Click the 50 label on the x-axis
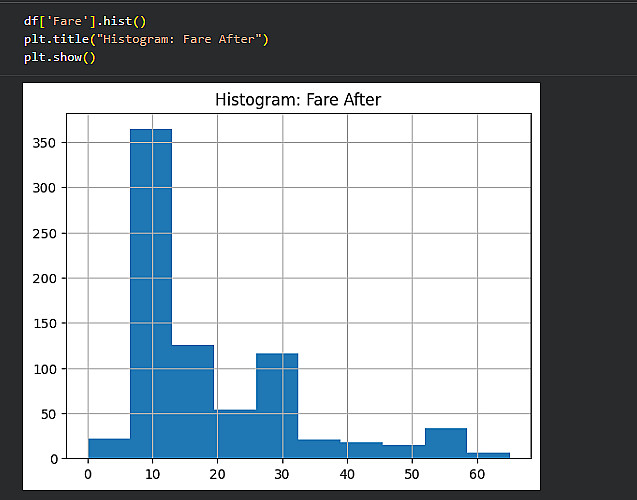Viewport: 637px width, 500px height. [412, 473]
